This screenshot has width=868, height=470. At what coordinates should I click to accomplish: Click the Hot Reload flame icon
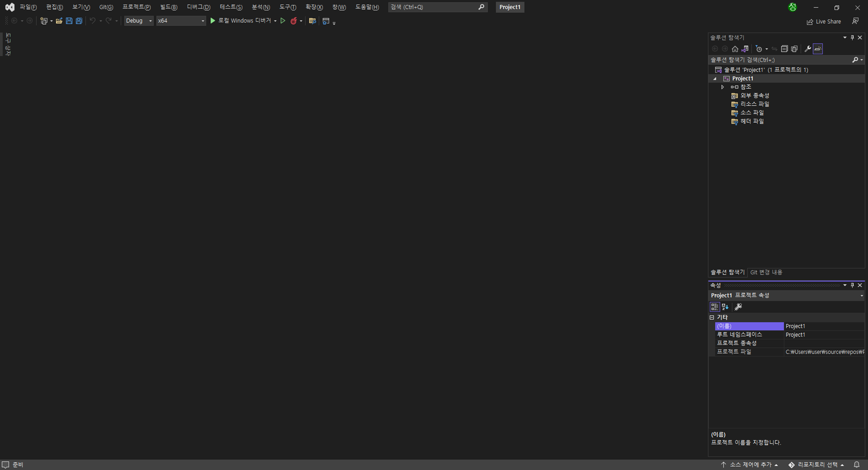click(x=293, y=21)
